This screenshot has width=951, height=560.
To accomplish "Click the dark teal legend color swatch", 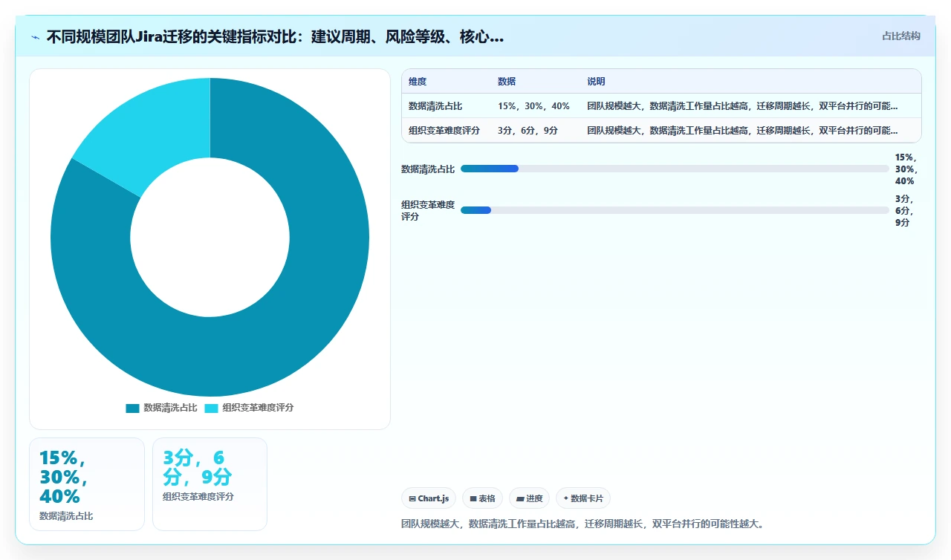I will tap(132, 408).
